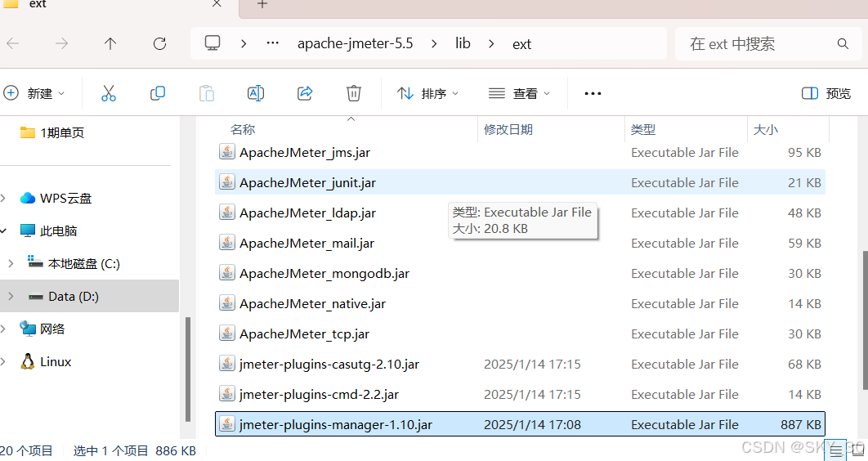Sort by 类型 column header

coord(643,129)
